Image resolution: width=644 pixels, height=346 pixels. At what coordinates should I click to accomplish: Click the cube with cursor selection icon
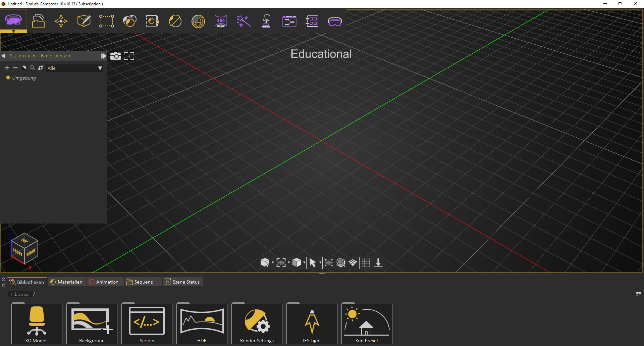(265, 262)
